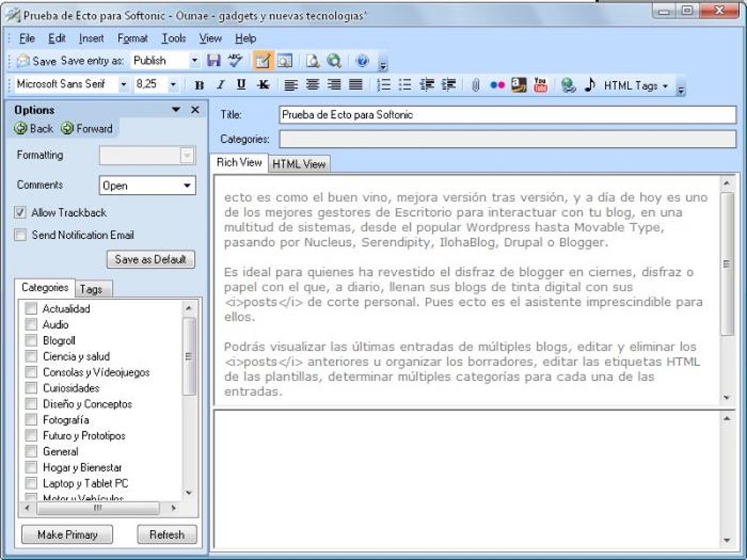
Task: Center align the text
Action: [x=313, y=85]
